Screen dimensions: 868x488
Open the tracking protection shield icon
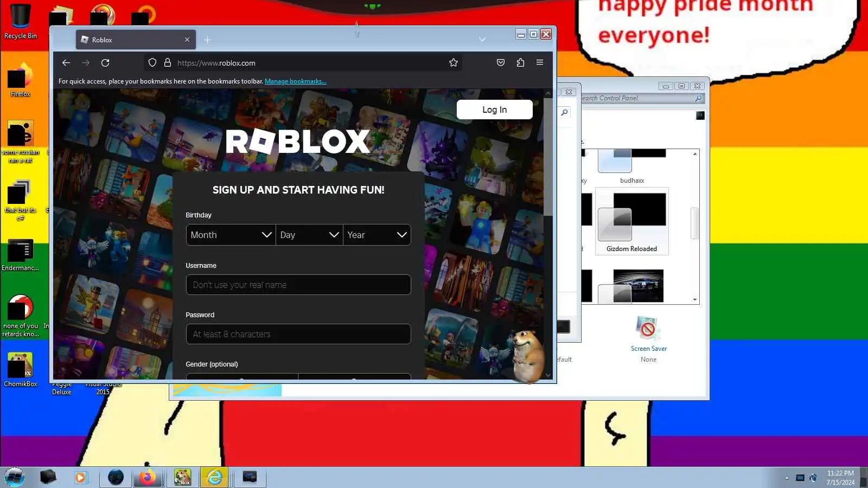click(152, 63)
